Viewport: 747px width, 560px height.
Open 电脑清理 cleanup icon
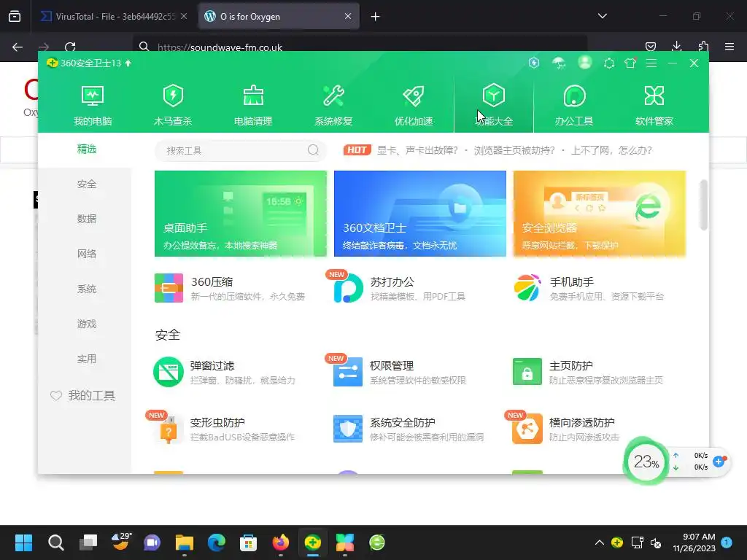click(x=253, y=105)
